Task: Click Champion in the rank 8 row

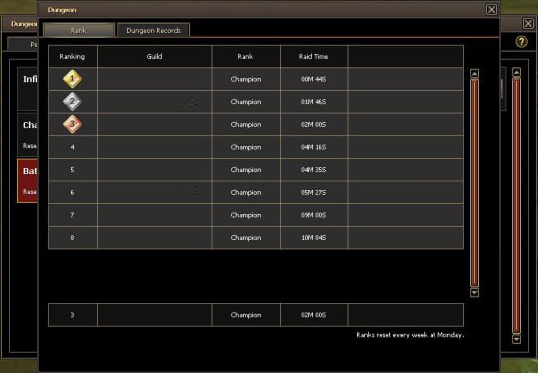Action: pyautogui.click(x=246, y=238)
